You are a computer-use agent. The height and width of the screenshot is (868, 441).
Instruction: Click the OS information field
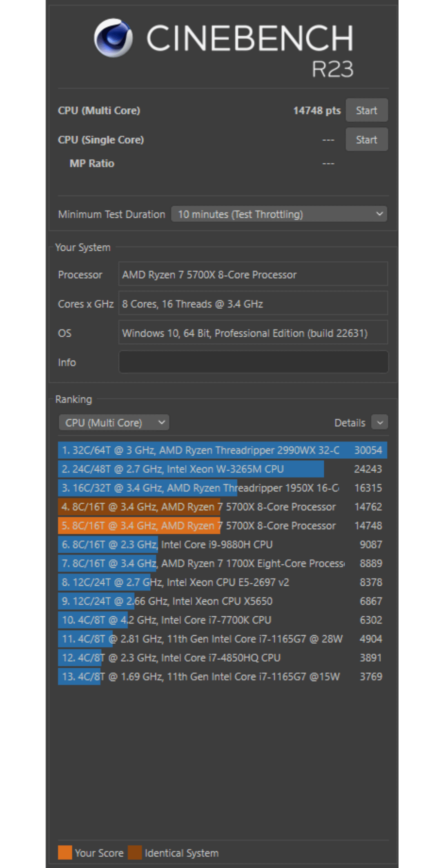pyautogui.click(x=253, y=333)
